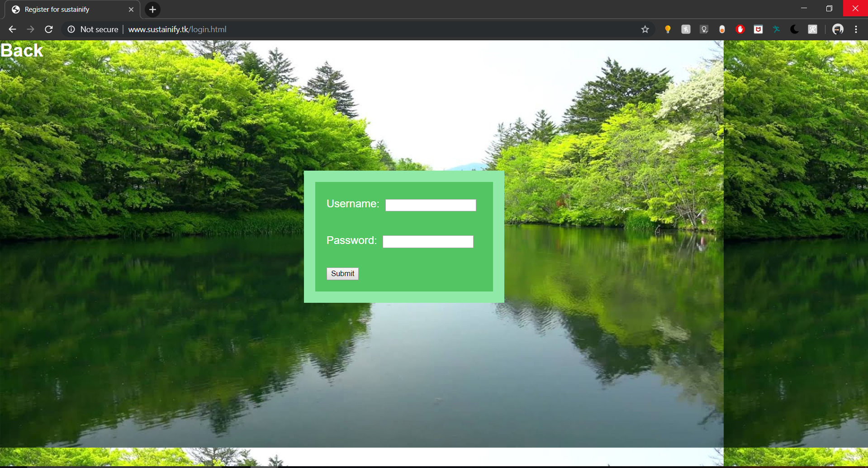Viewport: 868px width, 468px height.
Task: Open the black crescent moon extension
Action: 794,29
